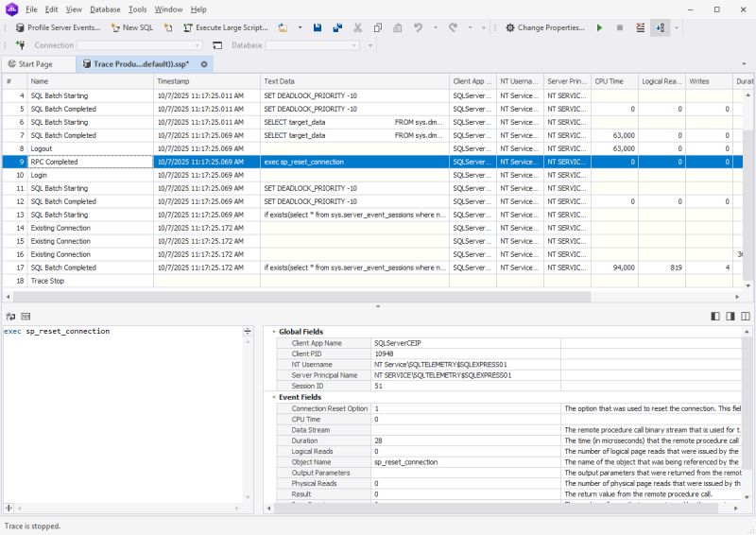Toggle the auto-scroll trace icon
The image size is (756, 535).
(x=660, y=28)
